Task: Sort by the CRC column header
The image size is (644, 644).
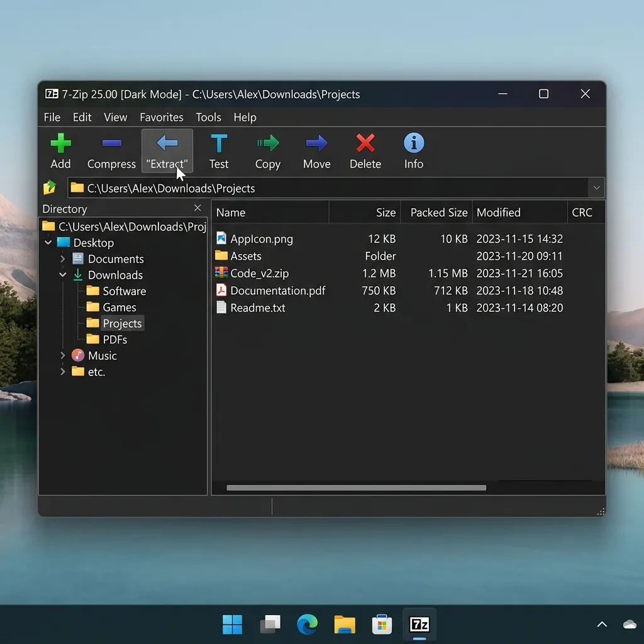Action: [586, 212]
